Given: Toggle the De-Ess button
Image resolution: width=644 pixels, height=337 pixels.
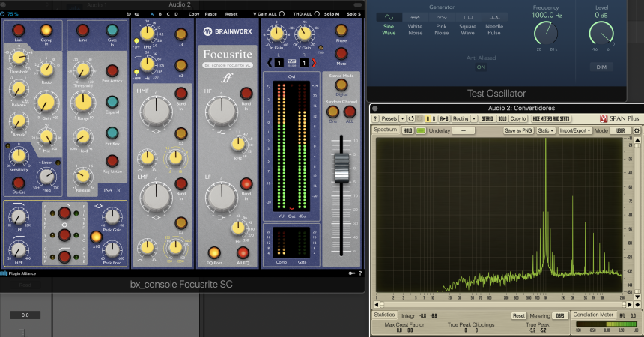Looking at the screenshot, I should 18,183.
